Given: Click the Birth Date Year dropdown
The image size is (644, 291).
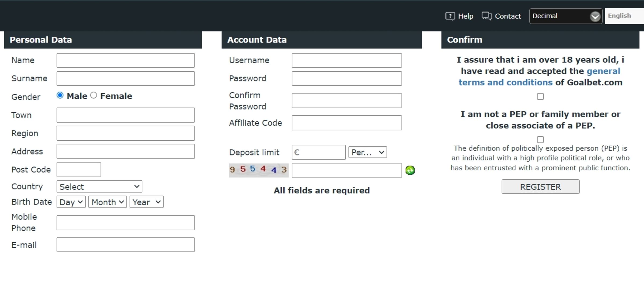Looking at the screenshot, I should click(146, 202).
